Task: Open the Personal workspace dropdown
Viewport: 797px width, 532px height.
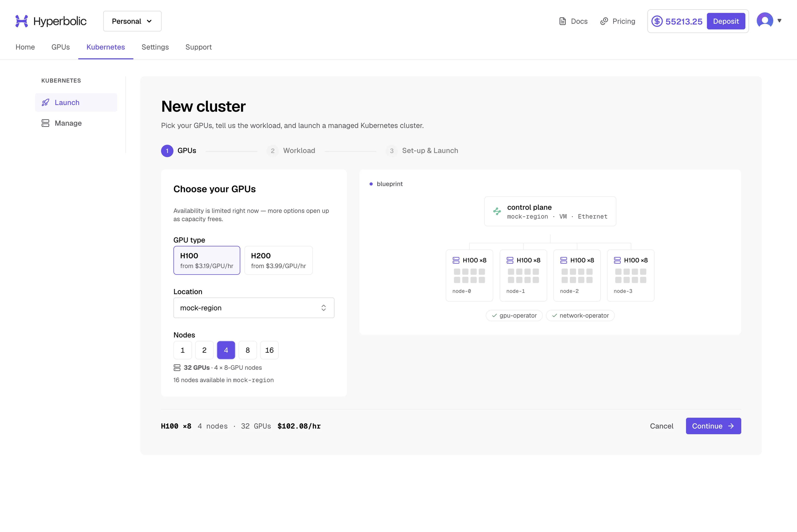Action: 132,21
